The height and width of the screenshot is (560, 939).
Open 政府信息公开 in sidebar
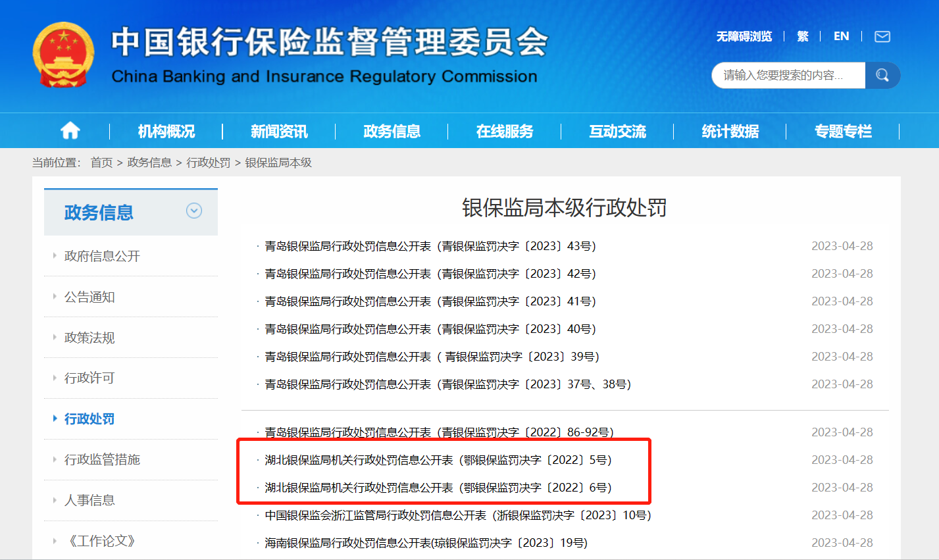(102, 256)
